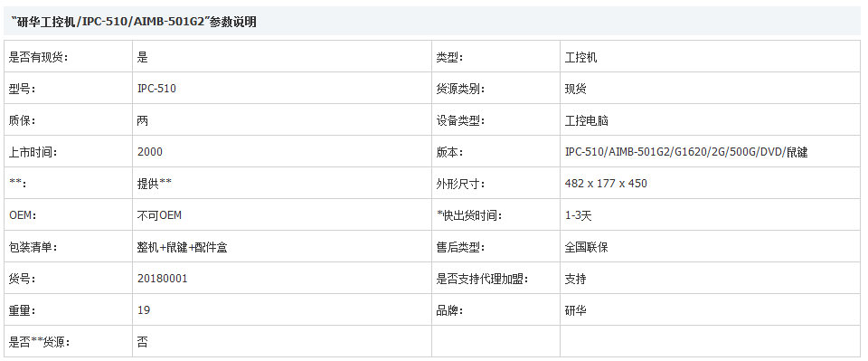Image resolution: width=868 pixels, height=361 pixels.
Task: Click the dimensions value 482 x 177 x 450
Action: [x=606, y=184]
